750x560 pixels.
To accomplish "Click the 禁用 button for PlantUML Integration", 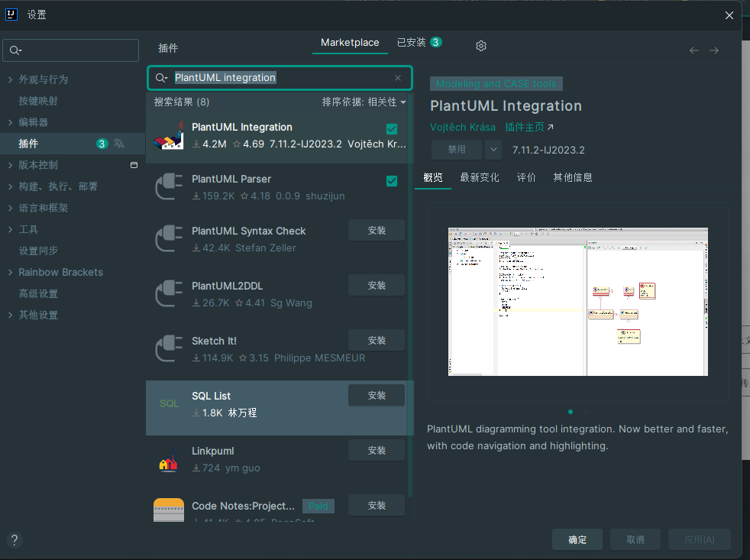I will (456, 150).
